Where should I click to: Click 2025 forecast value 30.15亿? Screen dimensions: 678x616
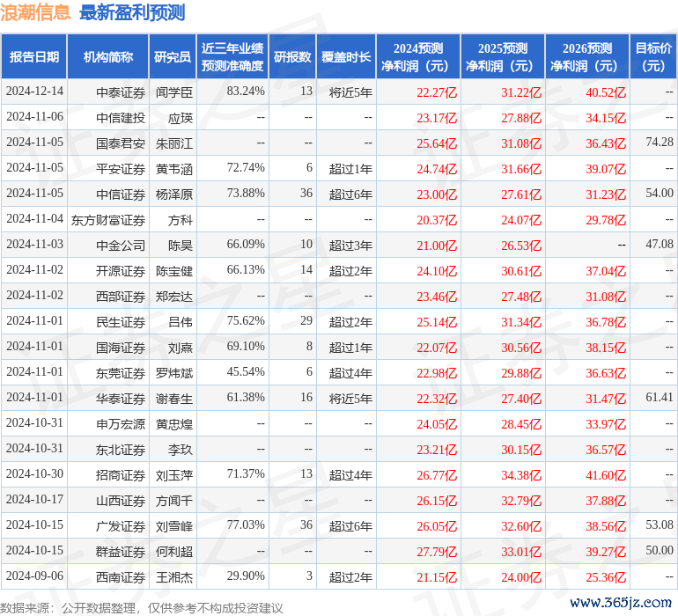click(x=521, y=450)
